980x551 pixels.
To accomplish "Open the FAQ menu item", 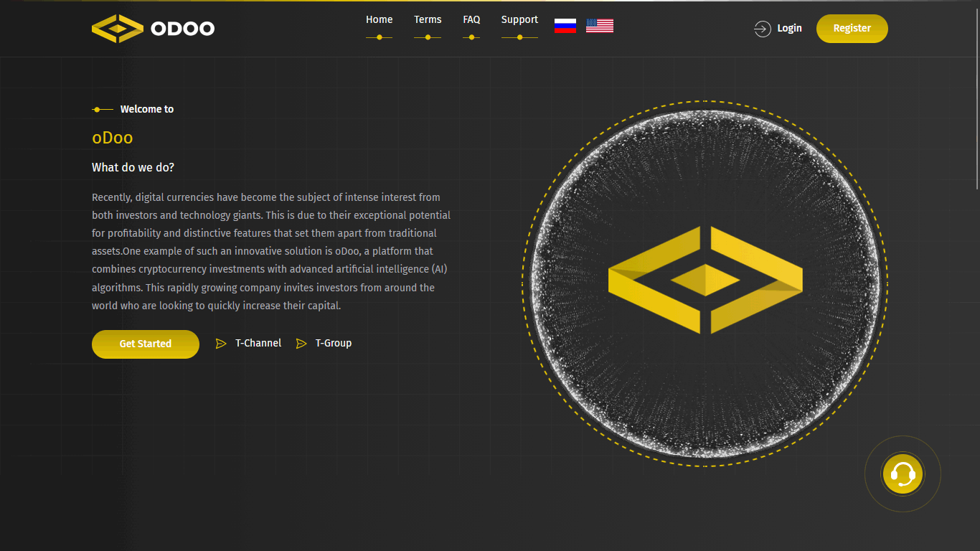I will coord(471,20).
